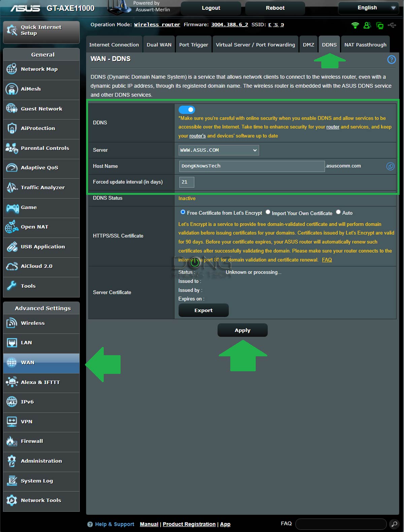Screen dimensions: 404x532
Task: Click the FAQ search magnifier icon
Action: click(x=394, y=524)
